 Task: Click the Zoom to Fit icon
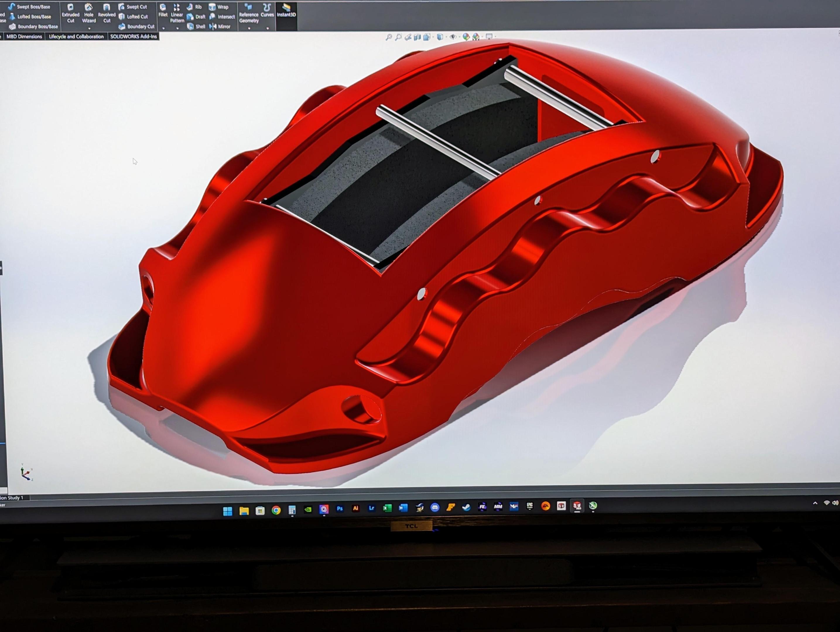pyautogui.click(x=389, y=37)
